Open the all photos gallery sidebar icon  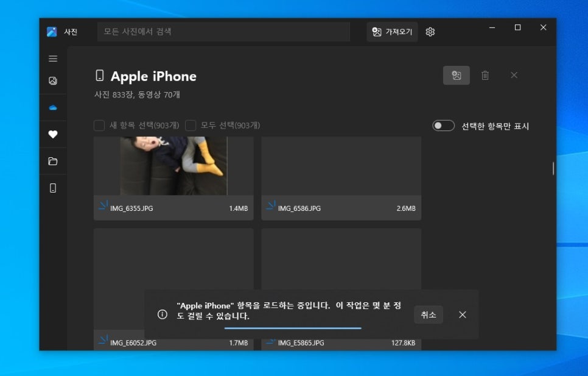53,80
